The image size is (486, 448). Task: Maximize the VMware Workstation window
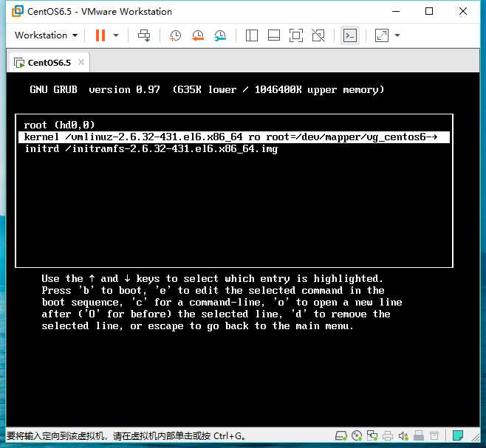coord(429,11)
